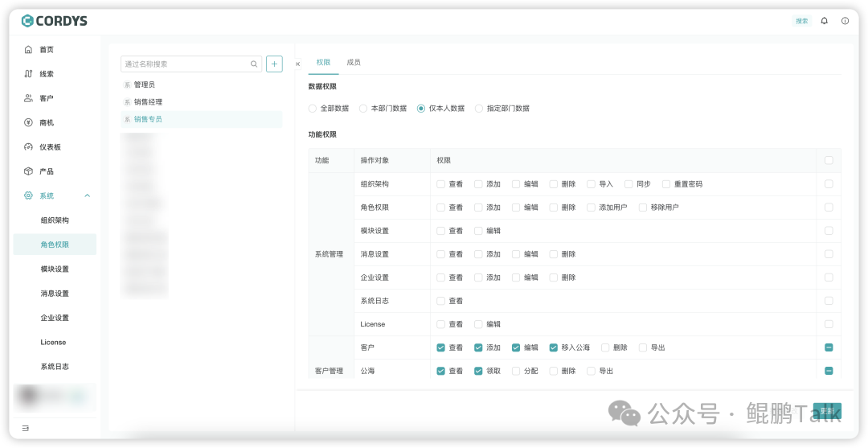Viewport: 868px width, 448px height.
Task: Collapse the role list panel arrow
Action: (x=298, y=64)
